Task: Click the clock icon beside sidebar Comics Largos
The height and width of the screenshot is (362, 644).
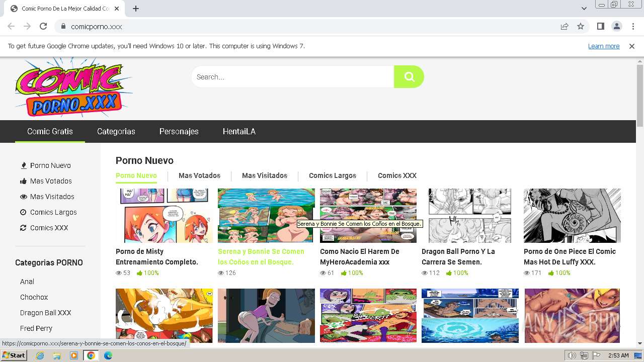Action: point(23,212)
